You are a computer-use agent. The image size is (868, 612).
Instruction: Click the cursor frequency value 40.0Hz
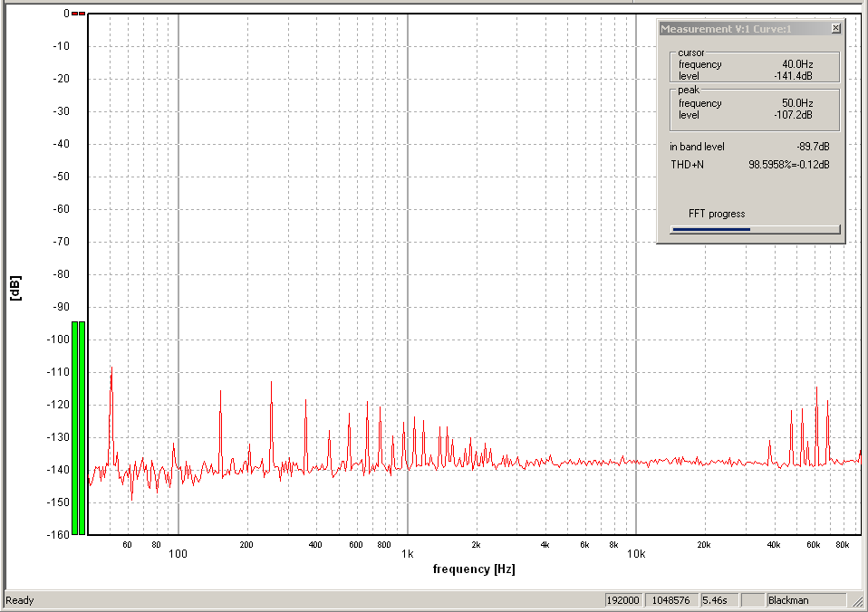click(796, 64)
